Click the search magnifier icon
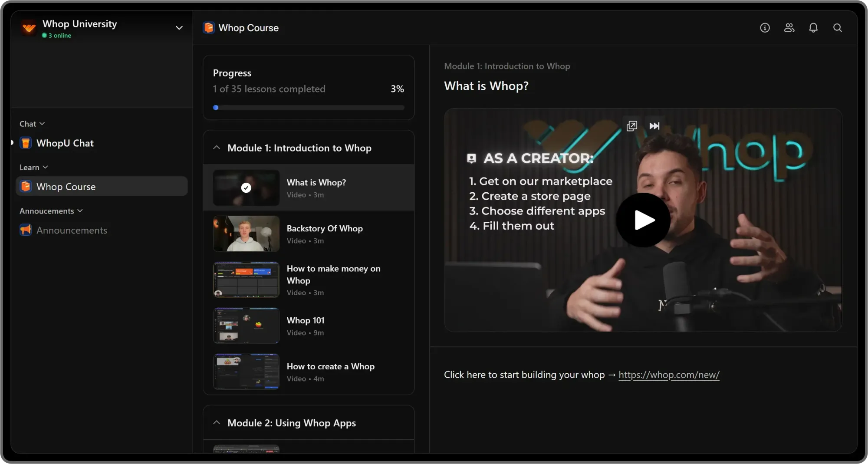Screen dimensions: 868x464 click(838, 28)
